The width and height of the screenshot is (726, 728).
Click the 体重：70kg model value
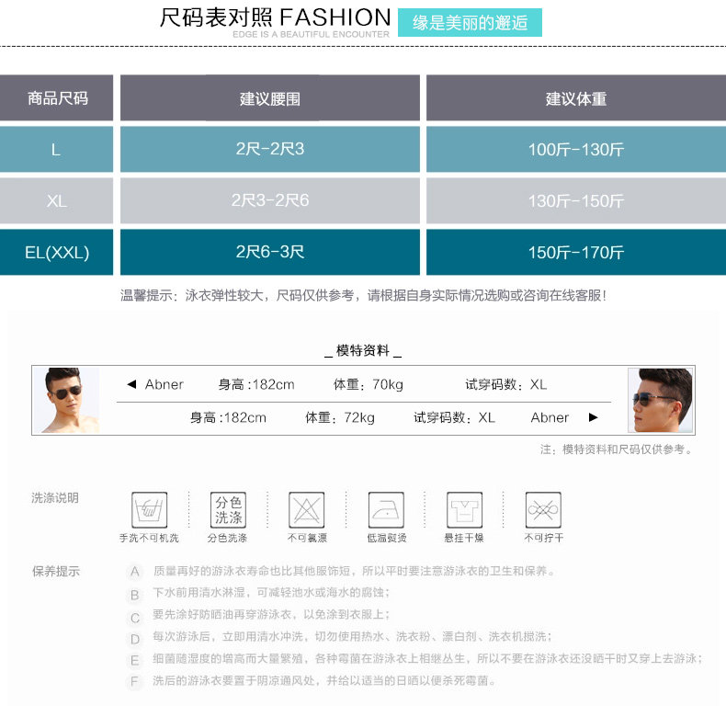point(369,384)
